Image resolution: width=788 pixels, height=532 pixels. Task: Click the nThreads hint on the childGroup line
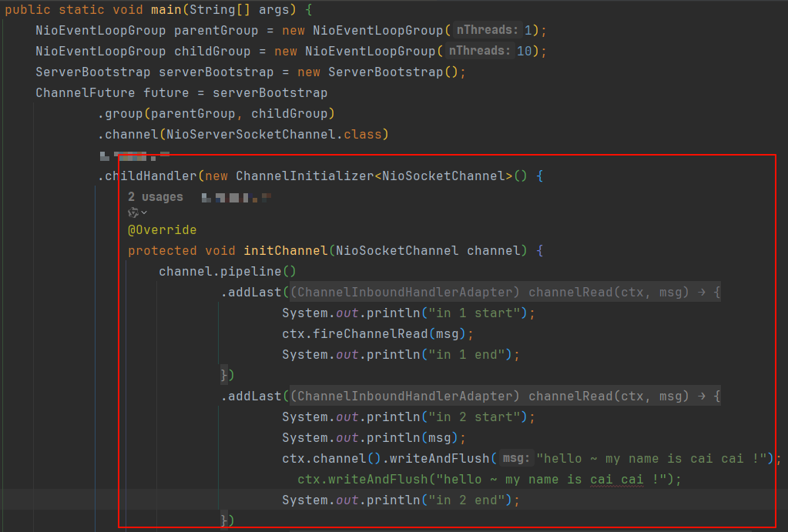tap(479, 51)
